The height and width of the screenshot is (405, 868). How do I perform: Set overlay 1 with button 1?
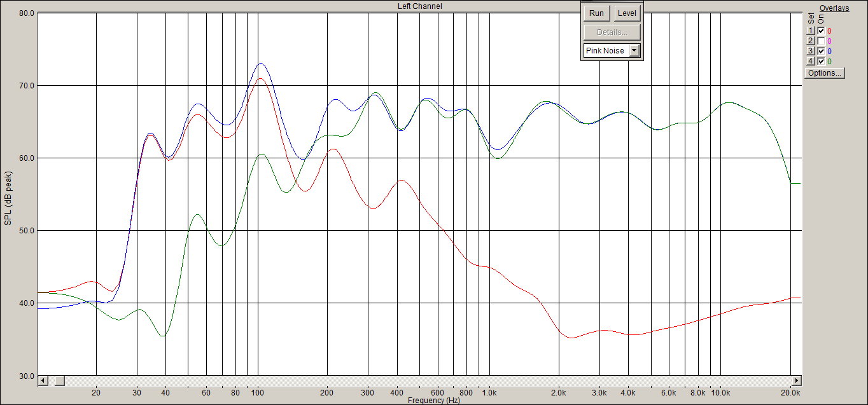coord(810,31)
